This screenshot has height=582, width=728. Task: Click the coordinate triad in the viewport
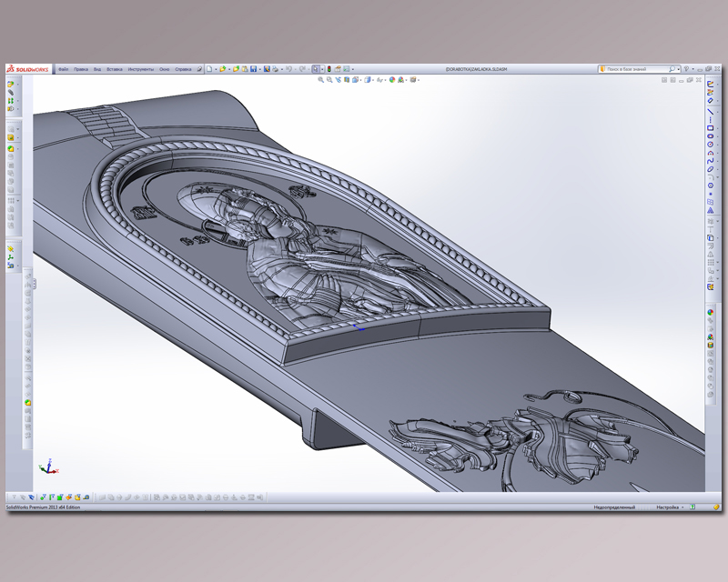(x=48, y=467)
